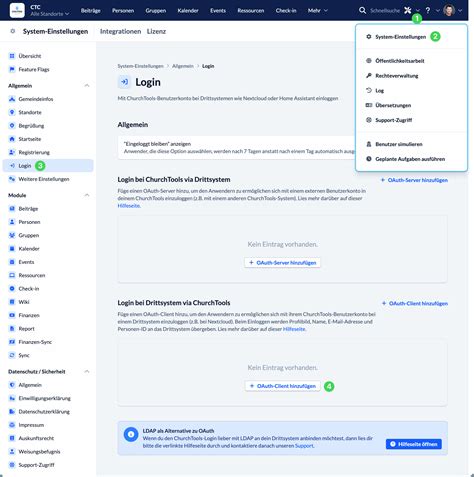Click OAuth-Client hinzufügen button in empty card

(x=282, y=386)
